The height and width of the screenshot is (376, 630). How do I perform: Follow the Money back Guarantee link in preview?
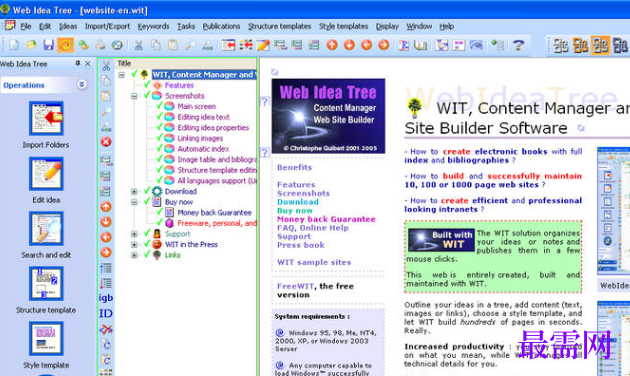tap(326, 219)
